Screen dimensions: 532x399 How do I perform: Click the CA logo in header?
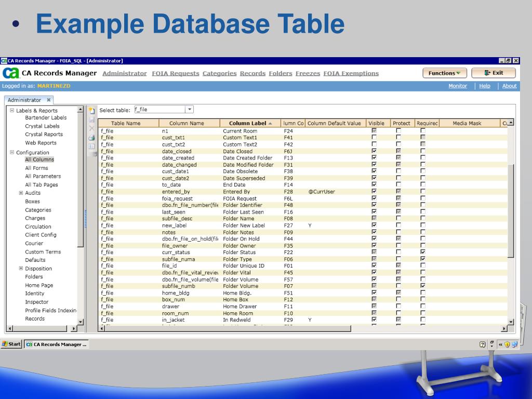tap(11, 73)
